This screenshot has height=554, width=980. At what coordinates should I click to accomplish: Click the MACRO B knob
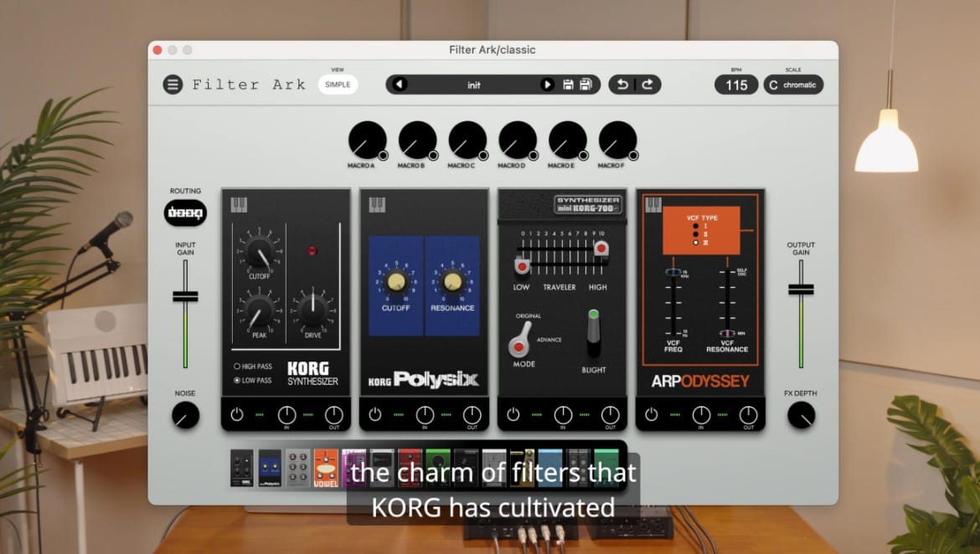point(417,140)
